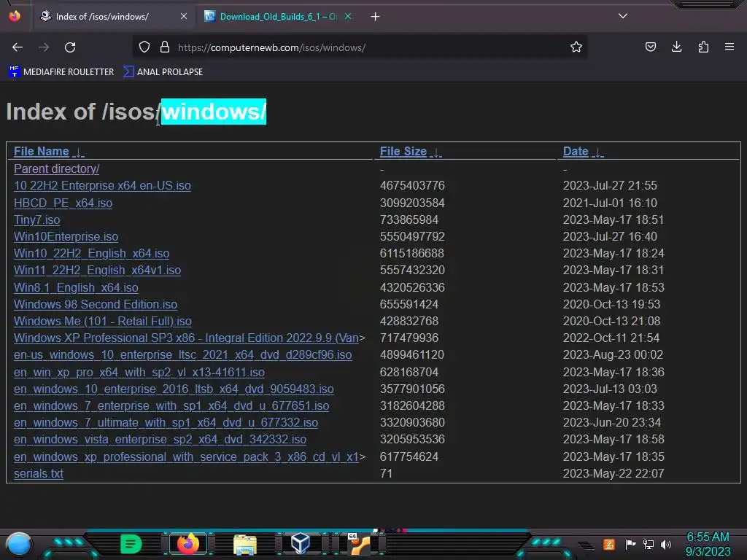
Task: Close the Download_Old_Builds_6_1 tab
Action: pyautogui.click(x=348, y=16)
